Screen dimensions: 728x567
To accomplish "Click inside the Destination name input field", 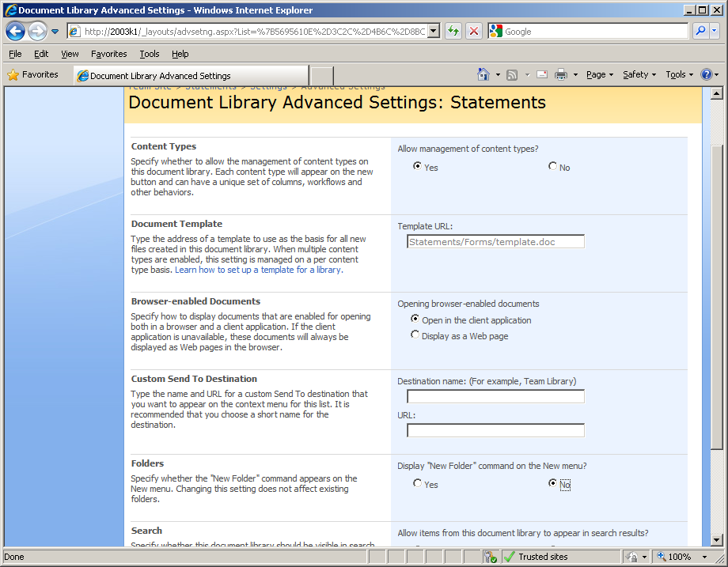I will pos(495,396).
